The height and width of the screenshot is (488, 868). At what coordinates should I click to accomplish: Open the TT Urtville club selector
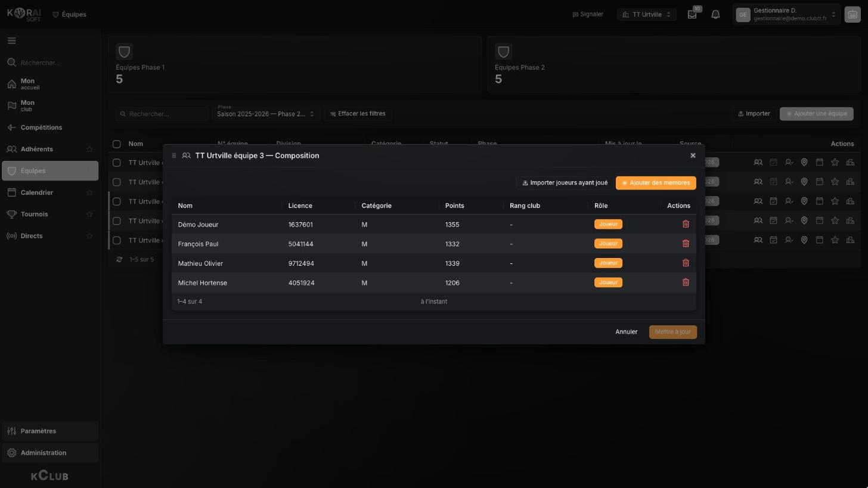pyautogui.click(x=647, y=14)
